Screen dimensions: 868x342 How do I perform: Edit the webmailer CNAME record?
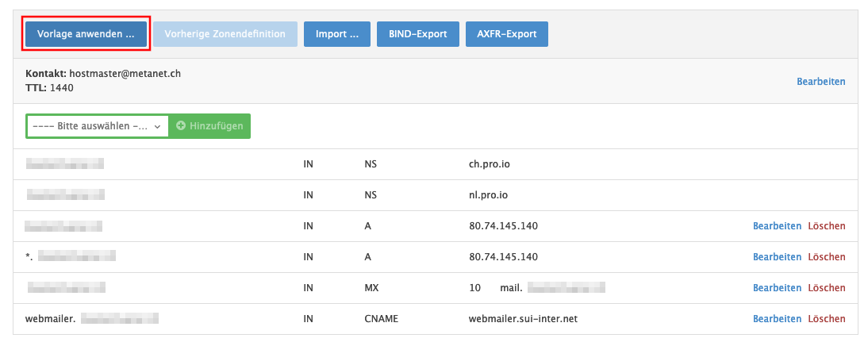click(776, 319)
